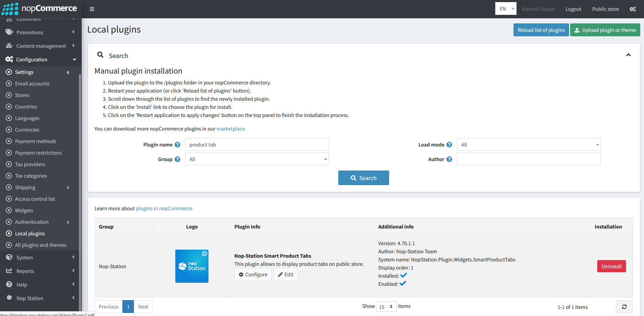
Task: Click the magnifier icon in Search header
Action: (x=100, y=55)
